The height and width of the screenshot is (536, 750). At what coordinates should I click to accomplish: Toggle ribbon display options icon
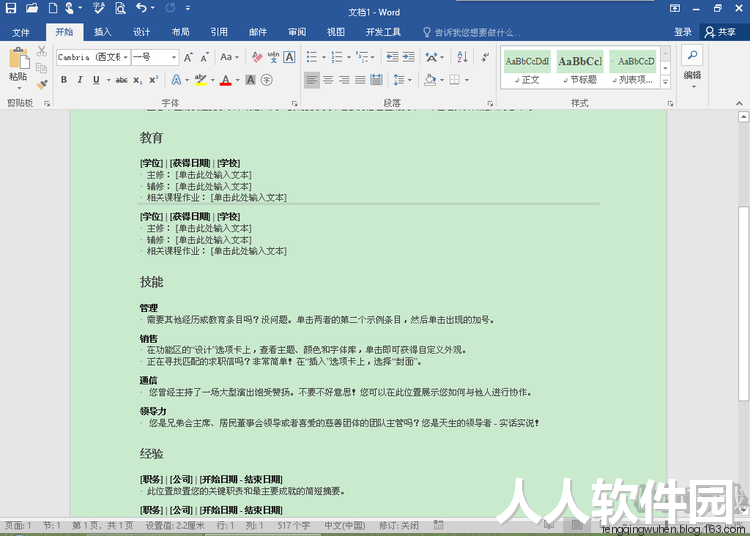pyautogui.click(x=674, y=8)
